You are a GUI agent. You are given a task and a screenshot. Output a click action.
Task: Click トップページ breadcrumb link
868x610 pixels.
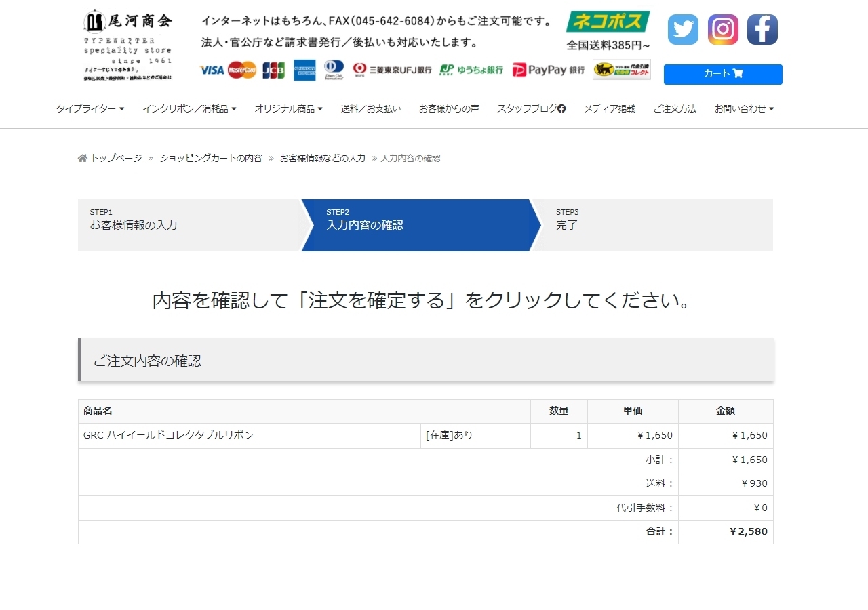pos(115,158)
